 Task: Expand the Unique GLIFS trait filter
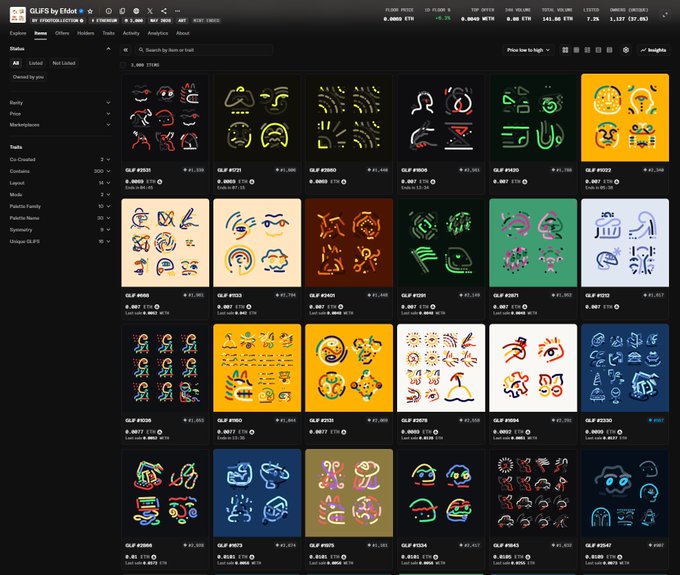coord(60,242)
